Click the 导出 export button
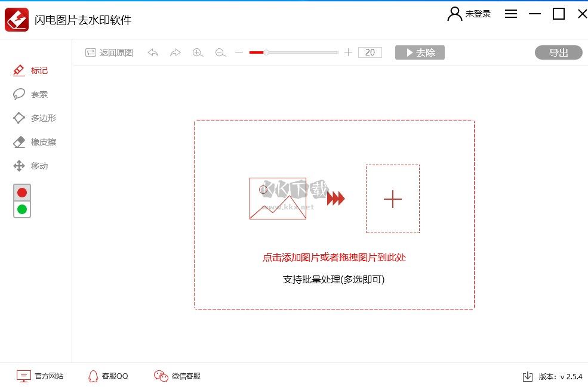Viewport: 588px width, 387px height. [558, 52]
